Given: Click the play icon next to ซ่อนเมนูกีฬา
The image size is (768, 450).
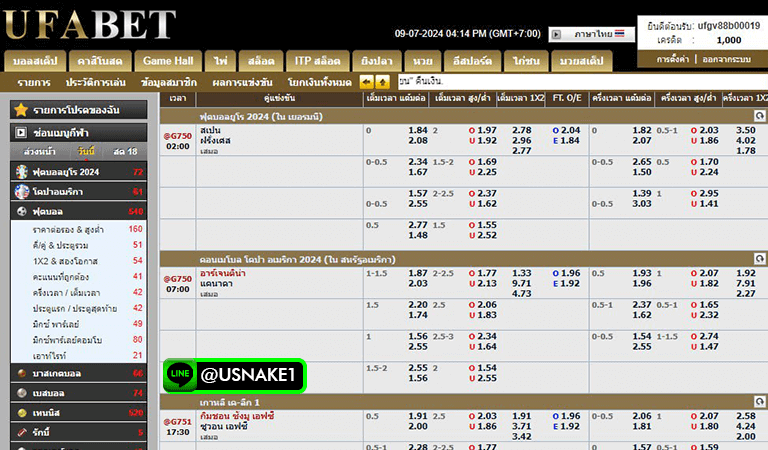Looking at the screenshot, I should [x=21, y=133].
